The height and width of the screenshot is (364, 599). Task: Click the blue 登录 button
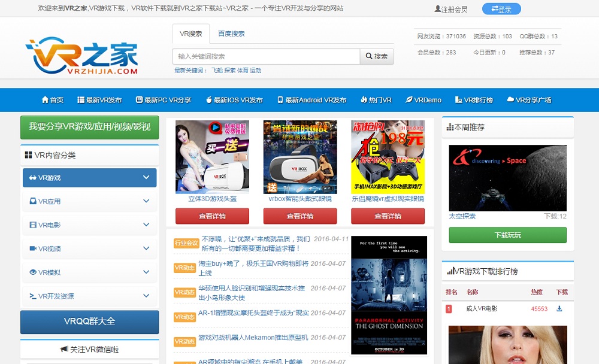tap(501, 9)
